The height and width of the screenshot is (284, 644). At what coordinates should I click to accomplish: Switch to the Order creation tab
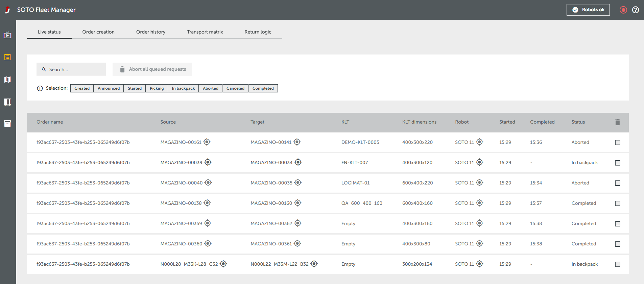pyautogui.click(x=98, y=32)
